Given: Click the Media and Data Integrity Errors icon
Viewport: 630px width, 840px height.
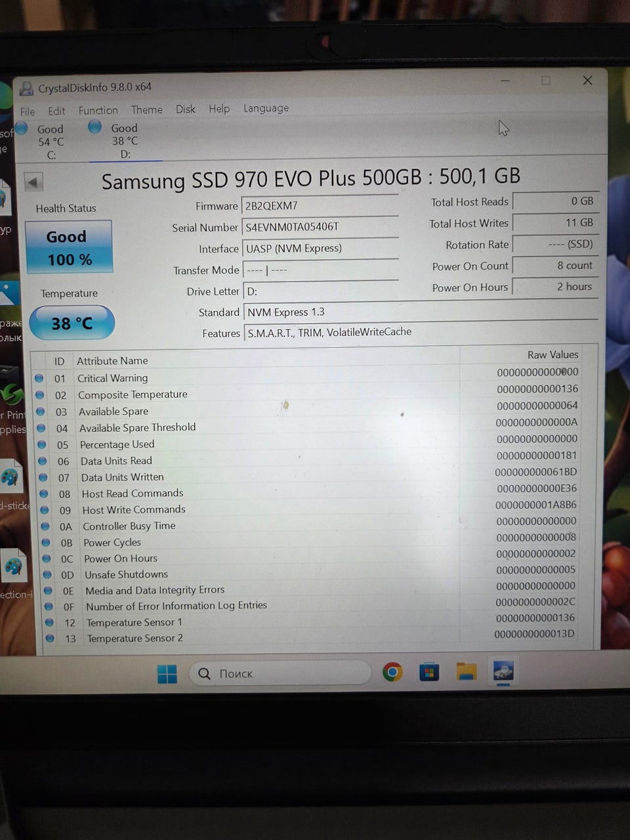Looking at the screenshot, I should (x=48, y=591).
